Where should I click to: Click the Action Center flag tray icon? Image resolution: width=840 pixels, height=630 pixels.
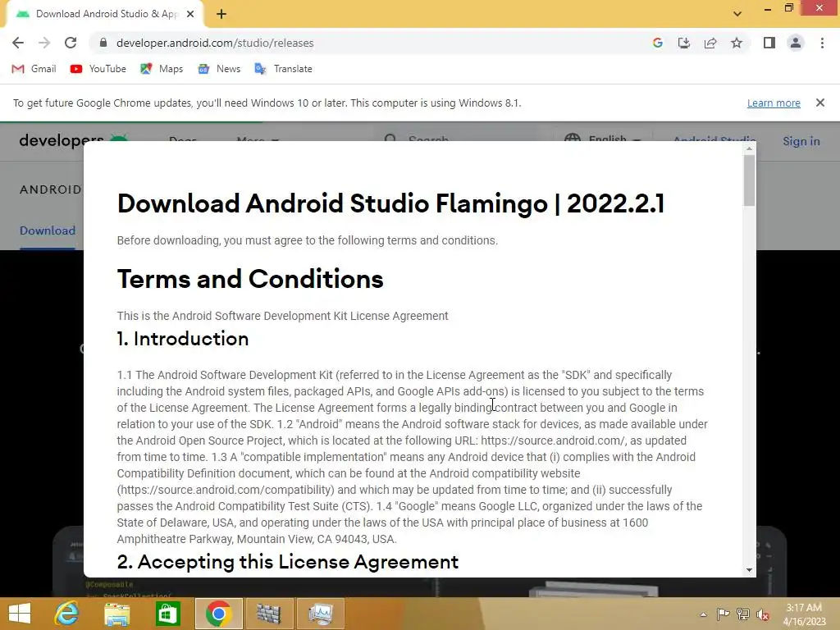(723, 614)
